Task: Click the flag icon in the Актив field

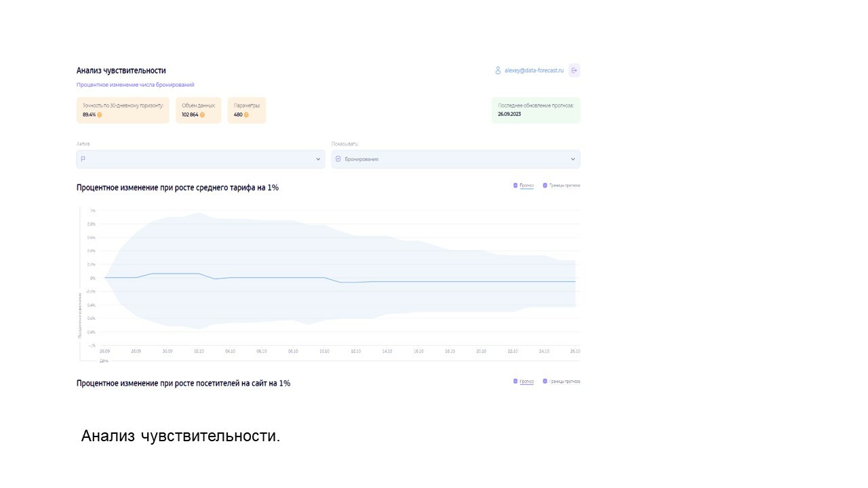Action: [x=83, y=159]
